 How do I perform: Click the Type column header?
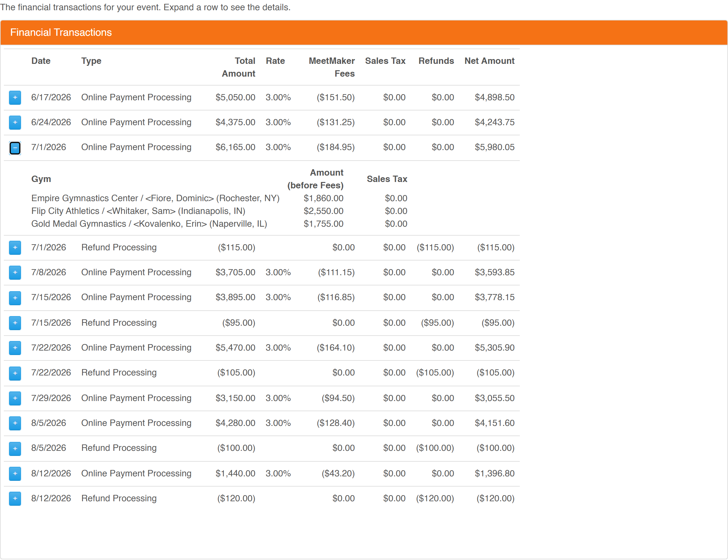pyautogui.click(x=91, y=61)
